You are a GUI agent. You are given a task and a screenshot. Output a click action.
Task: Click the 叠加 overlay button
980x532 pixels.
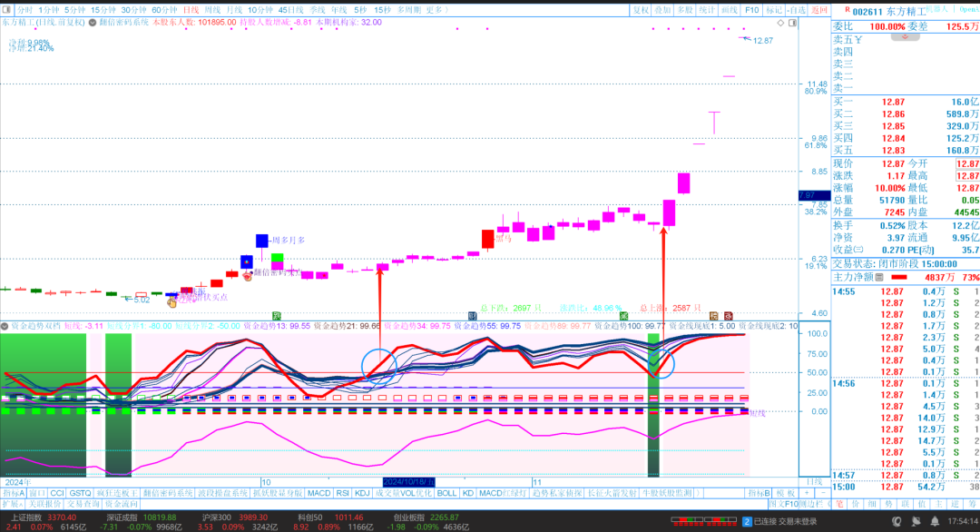pyautogui.click(x=663, y=10)
